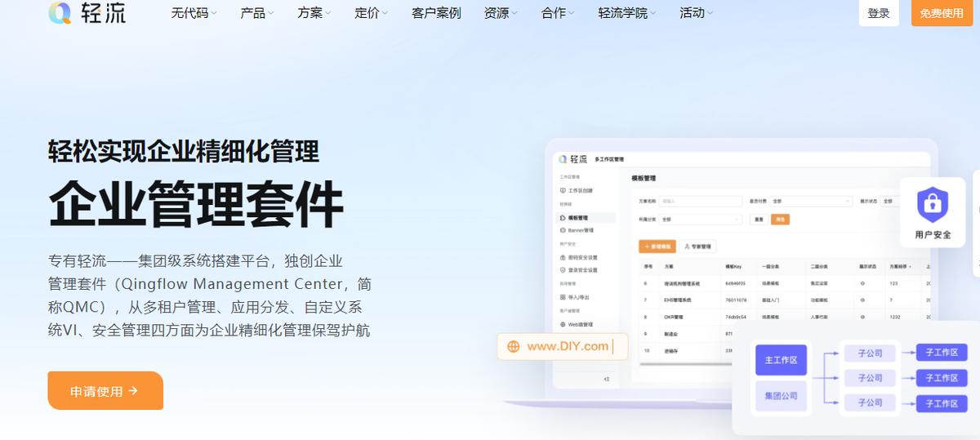Click the 主工作区 box in the diagram
The image size is (980, 440).
(x=781, y=359)
